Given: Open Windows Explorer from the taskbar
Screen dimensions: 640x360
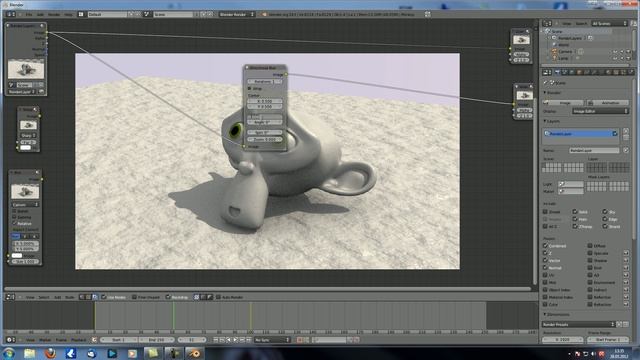Looking at the screenshot, I should (29, 353).
